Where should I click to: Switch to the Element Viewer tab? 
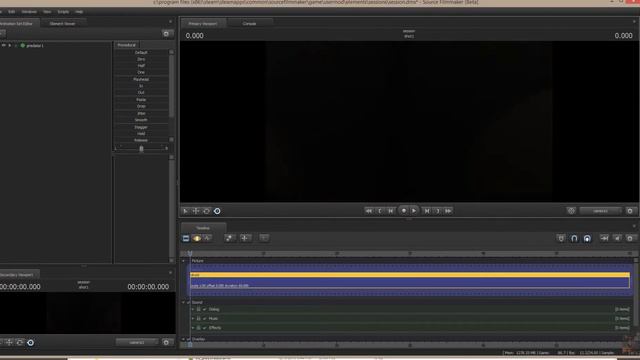(62, 24)
